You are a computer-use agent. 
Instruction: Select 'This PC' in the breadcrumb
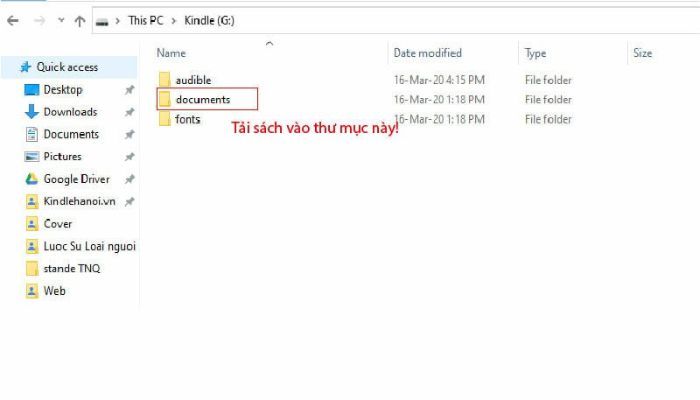[146, 21]
